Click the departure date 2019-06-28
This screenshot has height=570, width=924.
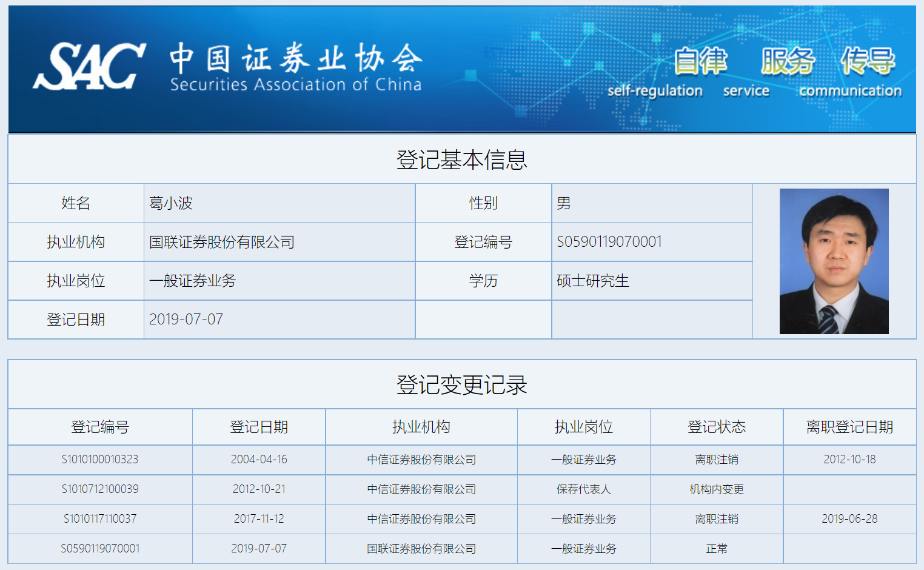pos(849,519)
